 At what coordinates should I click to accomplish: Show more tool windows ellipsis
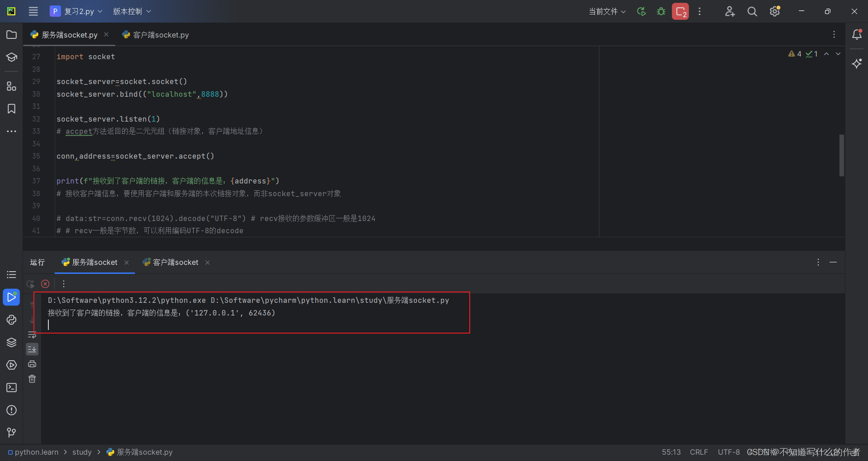[x=12, y=131]
